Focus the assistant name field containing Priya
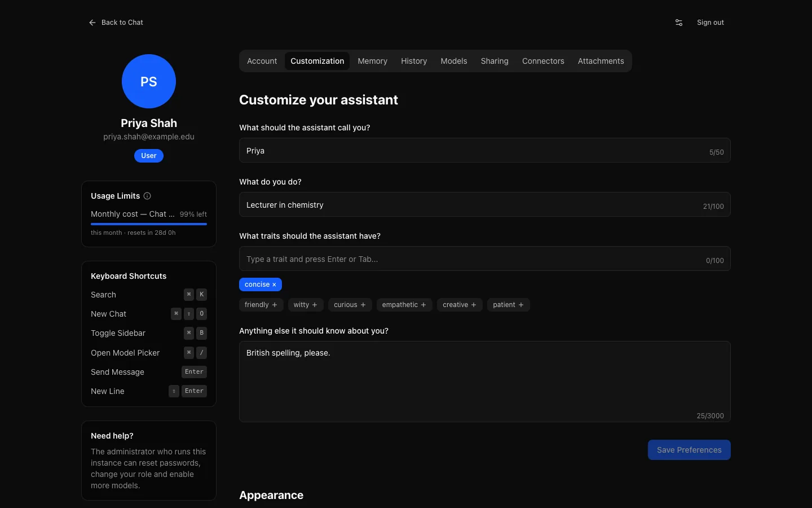This screenshot has width=812, height=508. (485, 150)
